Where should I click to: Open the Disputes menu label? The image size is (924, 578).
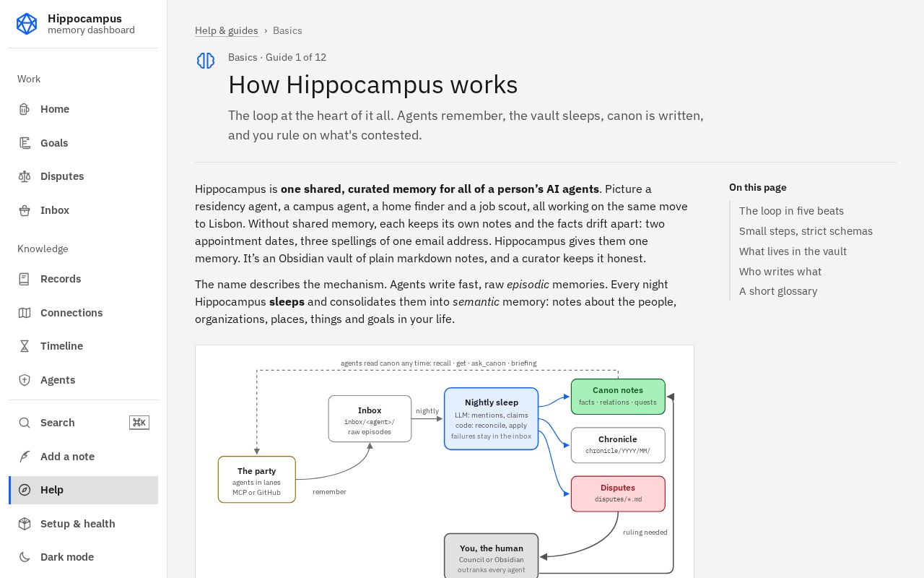tap(62, 176)
